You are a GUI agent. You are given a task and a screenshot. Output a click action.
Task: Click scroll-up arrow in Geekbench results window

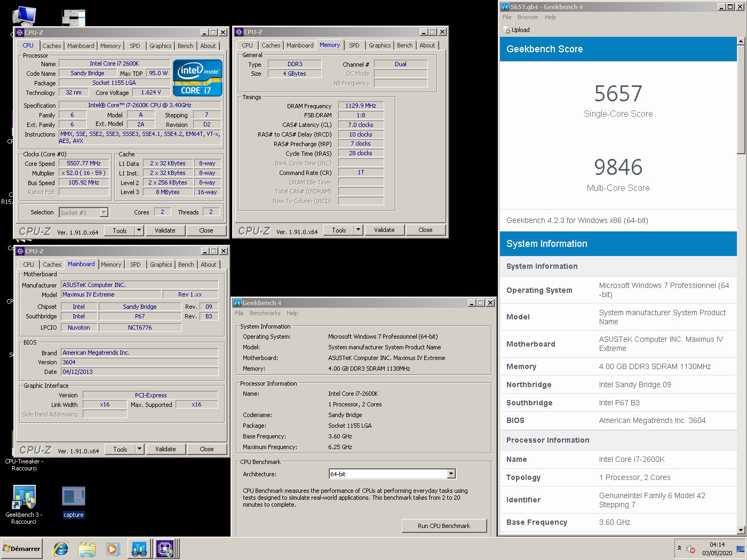click(741, 41)
